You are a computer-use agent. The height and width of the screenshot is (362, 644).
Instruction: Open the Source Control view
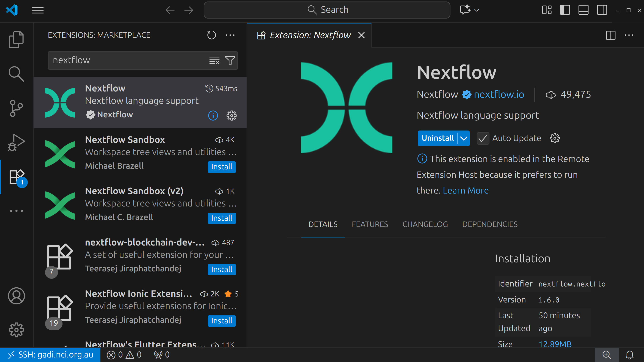16,108
